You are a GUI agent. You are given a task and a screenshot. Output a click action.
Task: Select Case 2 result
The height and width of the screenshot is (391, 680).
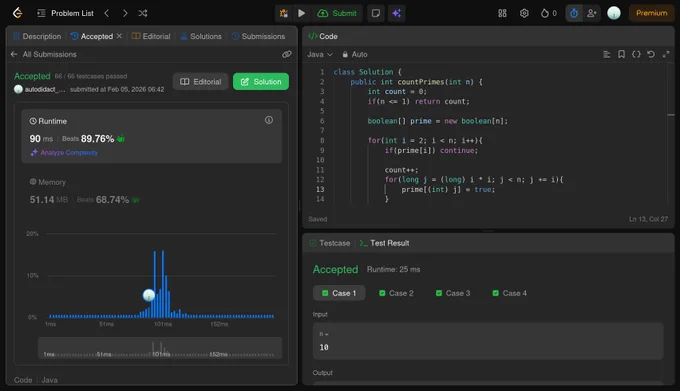(396, 293)
